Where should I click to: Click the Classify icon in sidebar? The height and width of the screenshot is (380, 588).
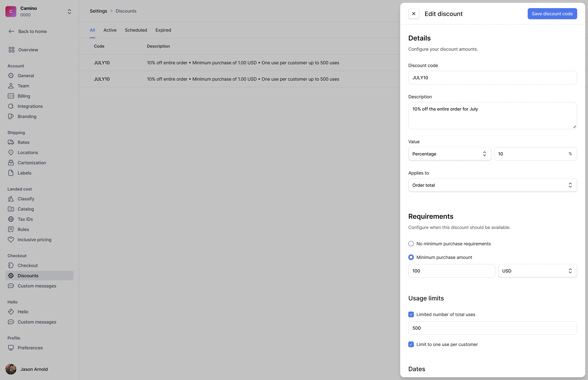(11, 199)
